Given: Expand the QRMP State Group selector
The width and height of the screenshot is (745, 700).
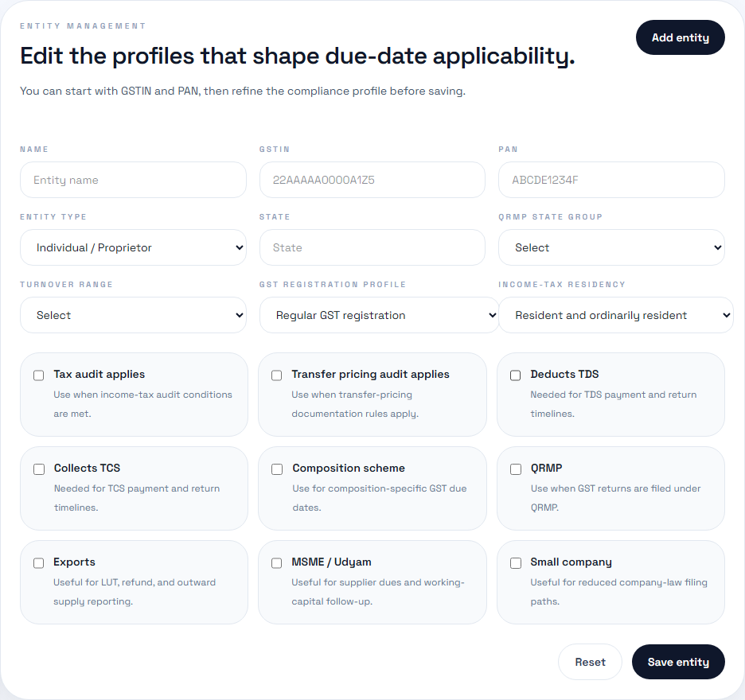Looking at the screenshot, I should (611, 247).
